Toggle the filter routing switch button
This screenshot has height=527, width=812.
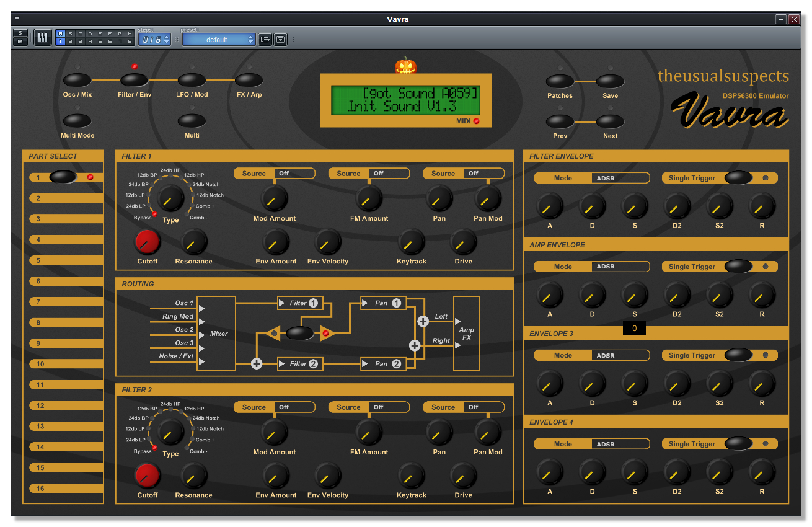point(299,334)
